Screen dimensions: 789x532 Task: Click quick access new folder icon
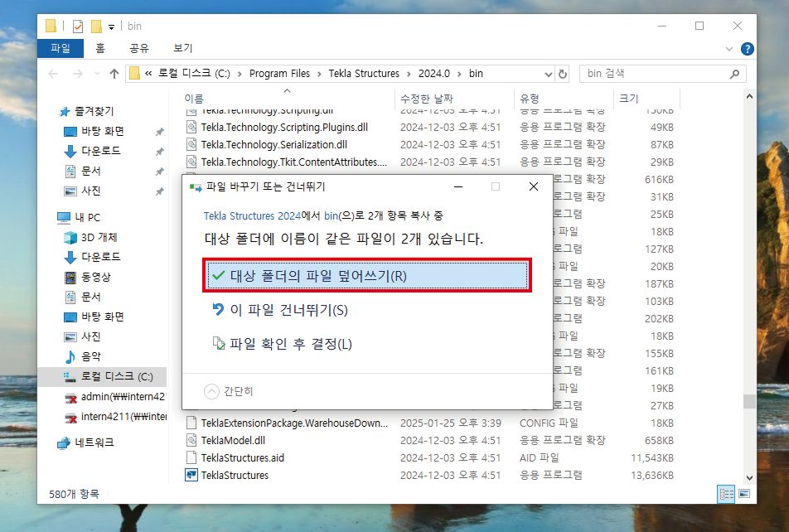point(96,27)
